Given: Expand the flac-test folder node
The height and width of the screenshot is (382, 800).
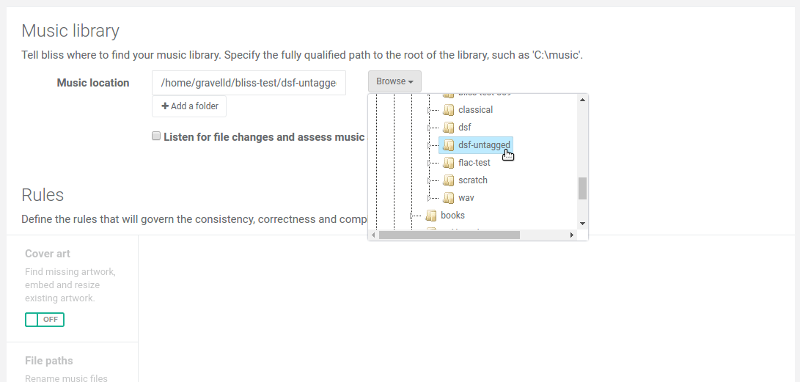Looking at the screenshot, I should (x=430, y=163).
